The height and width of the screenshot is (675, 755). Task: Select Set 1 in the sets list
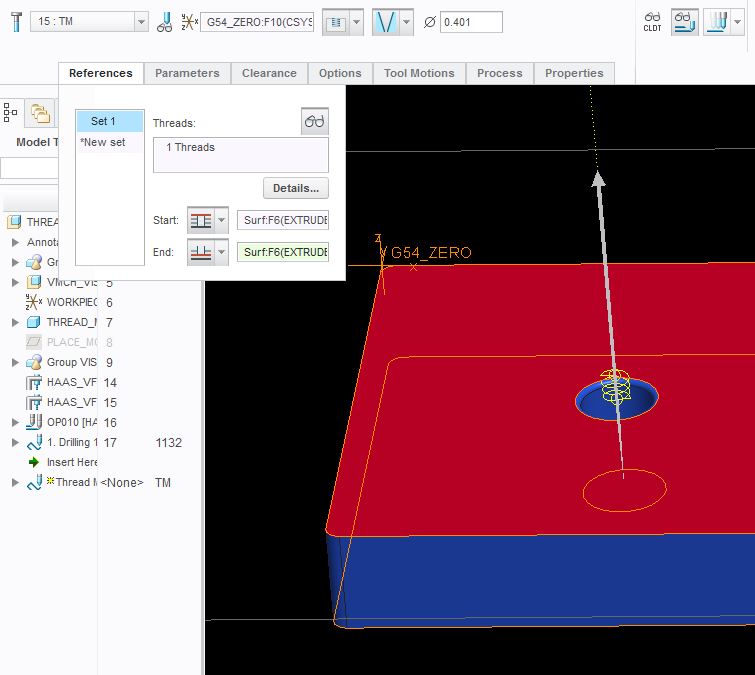point(110,121)
